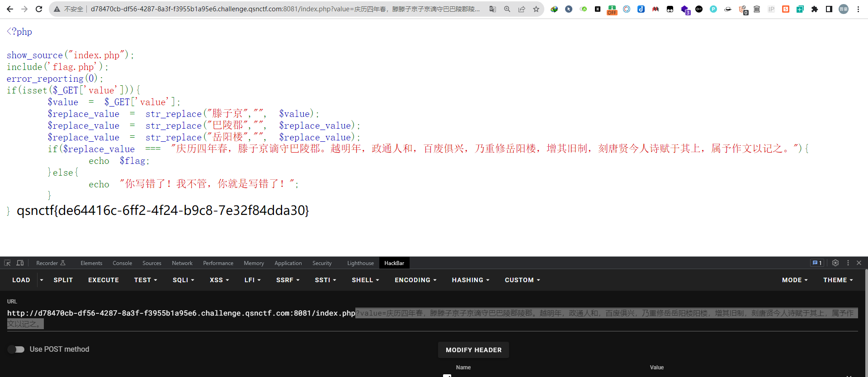Screen dimensions: 868x377
Task: Go forward in browser history
Action: coord(24,9)
